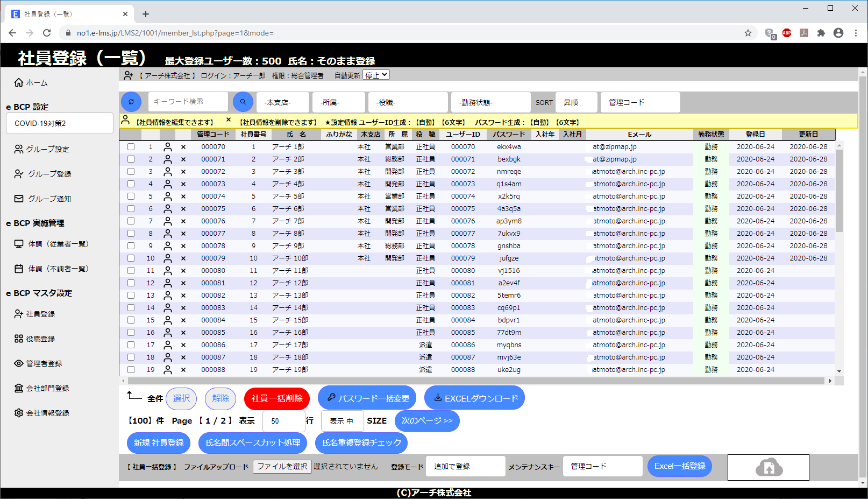Delete row 3 using its X icon
Screen dimensions: 868x499
point(183,172)
